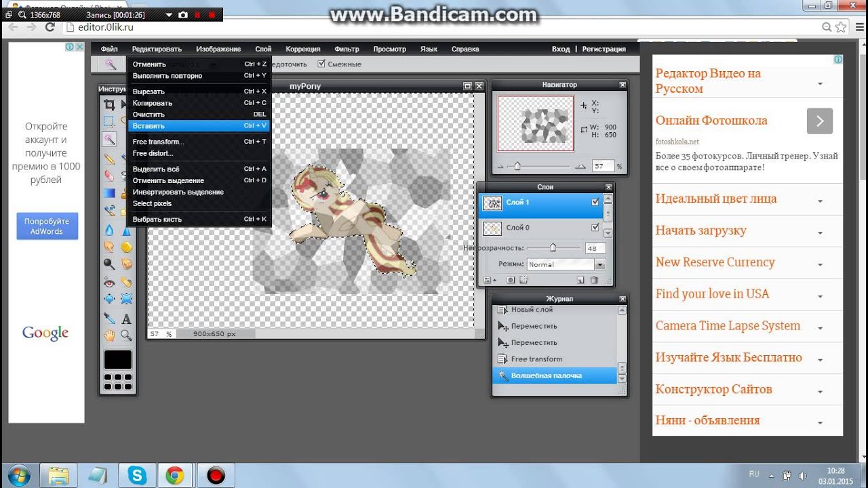Image resolution: width=868 pixels, height=488 pixels.
Task: Click the browser address bar editor.0lik.ru
Action: coord(441,27)
